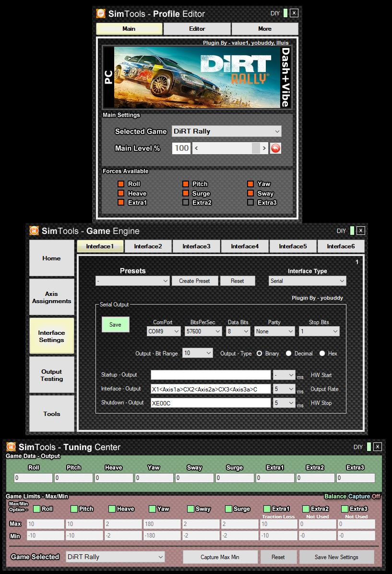Toggle the Extra2 Max/Min option checkbox
392x574 pixels.
click(x=306, y=509)
